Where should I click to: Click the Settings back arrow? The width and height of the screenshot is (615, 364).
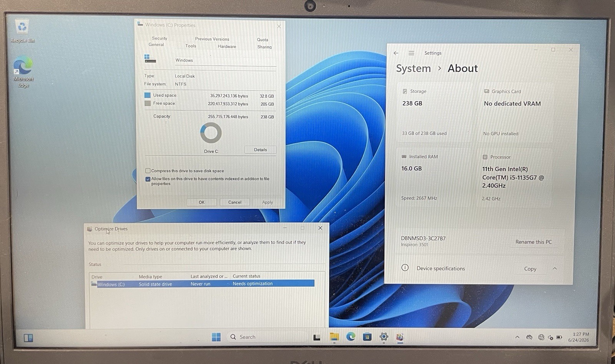pyautogui.click(x=396, y=53)
